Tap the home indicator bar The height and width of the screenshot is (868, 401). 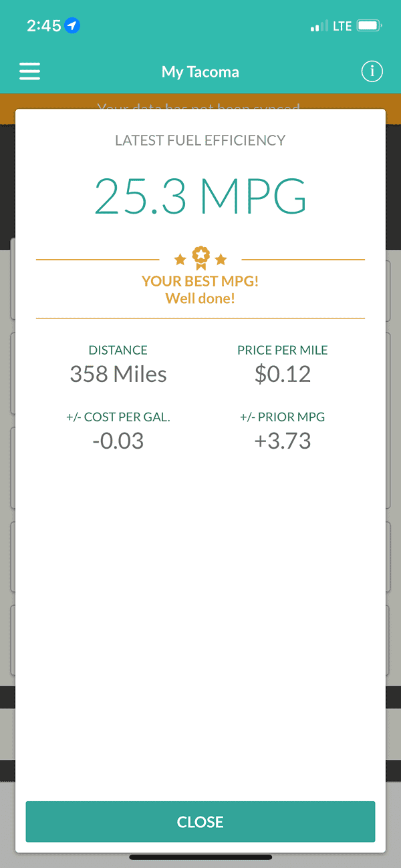[200, 857]
